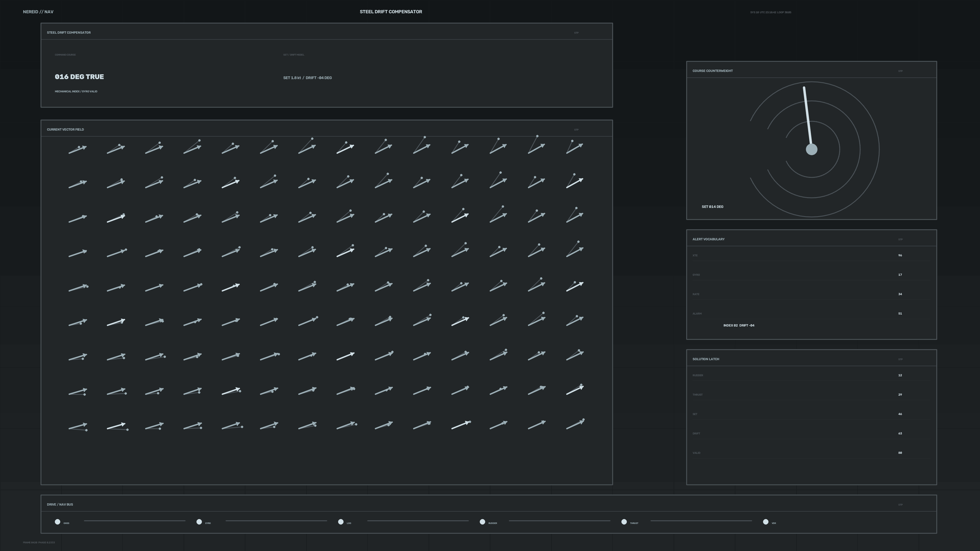The image size is (980, 551).
Task: Select the VDR node dot on nav bus
Action: coord(765,522)
